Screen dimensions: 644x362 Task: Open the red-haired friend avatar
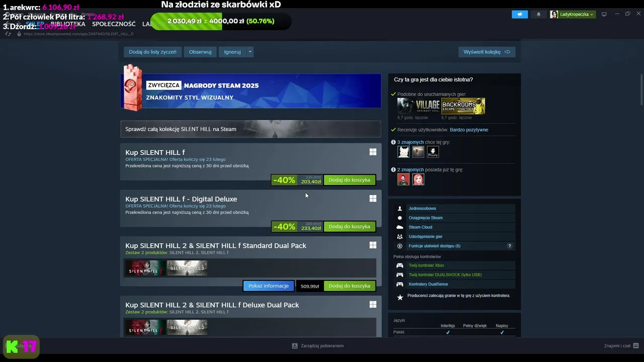(418, 179)
